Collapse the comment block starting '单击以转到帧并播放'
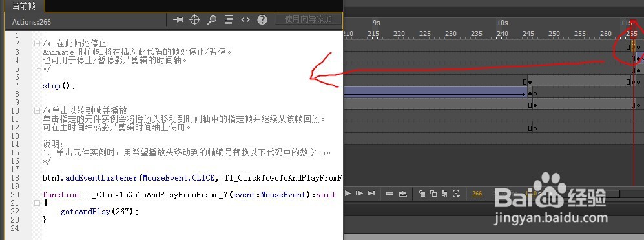Screen dimensions: 644x240 coord(37,110)
